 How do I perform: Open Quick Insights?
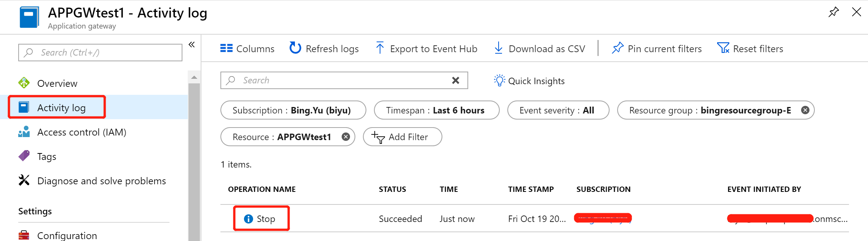click(x=529, y=81)
